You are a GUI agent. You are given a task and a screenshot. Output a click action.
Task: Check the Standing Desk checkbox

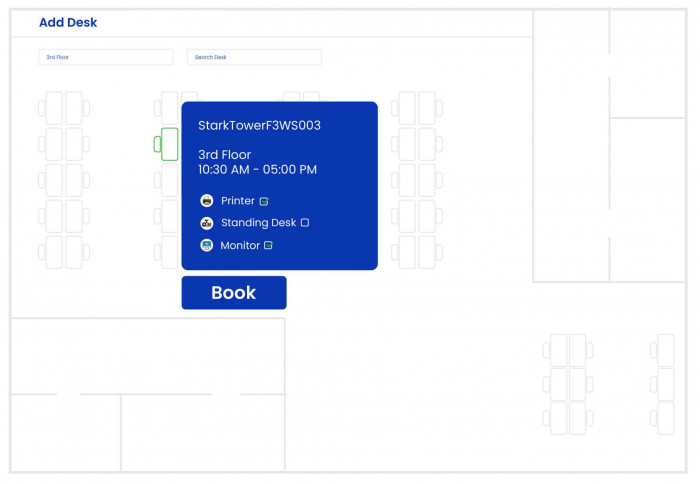(305, 222)
